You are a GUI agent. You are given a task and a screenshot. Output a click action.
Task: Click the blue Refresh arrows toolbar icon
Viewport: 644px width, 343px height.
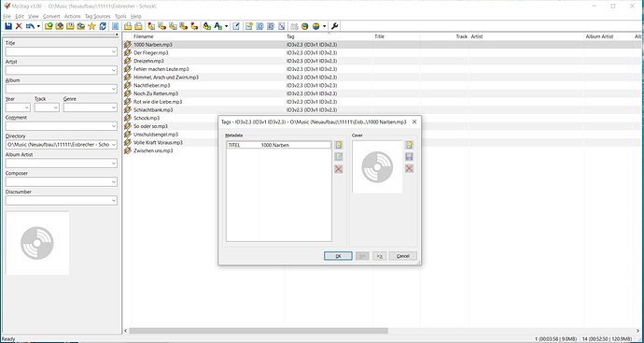click(103, 26)
